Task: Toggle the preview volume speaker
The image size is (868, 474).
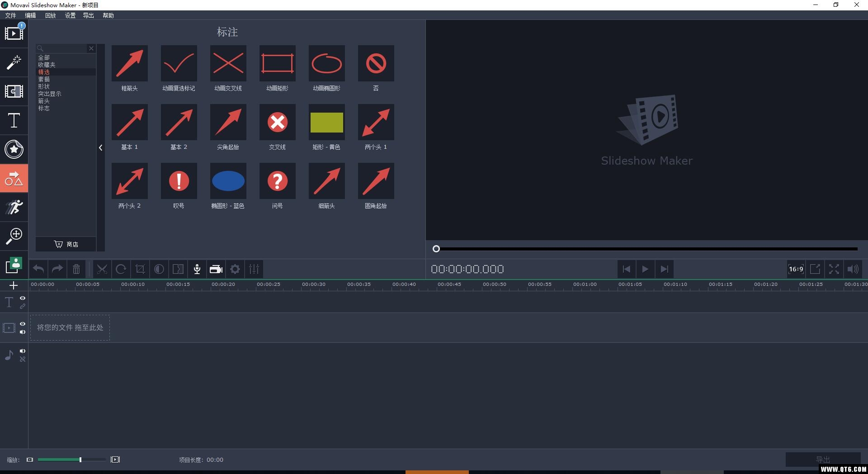Action: [x=853, y=269]
